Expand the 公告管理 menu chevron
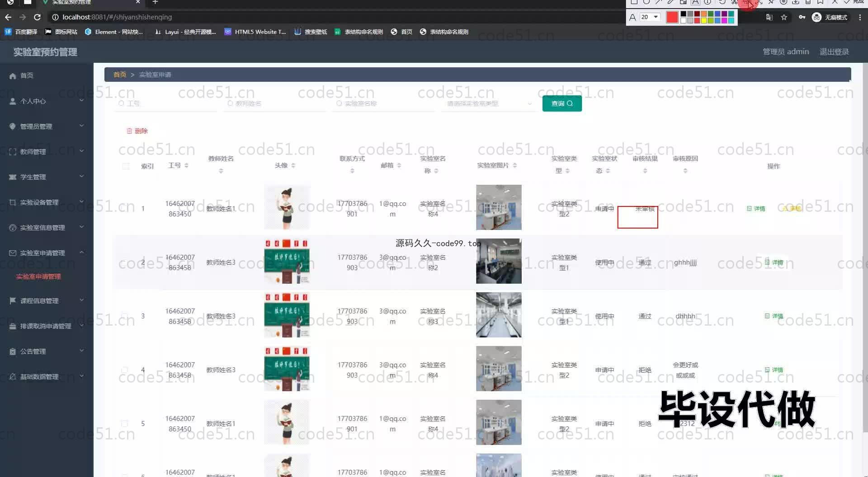The image size is (868, 477). [82, 351]
